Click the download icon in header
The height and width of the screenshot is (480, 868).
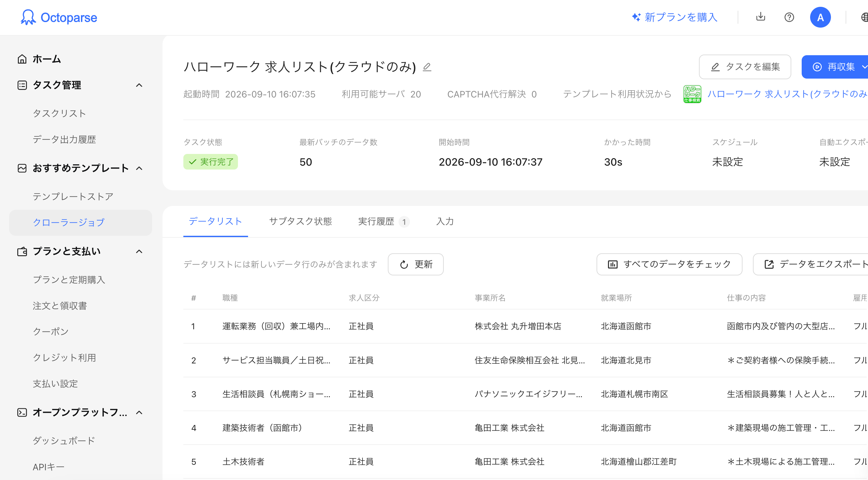[x=760, y=17]
